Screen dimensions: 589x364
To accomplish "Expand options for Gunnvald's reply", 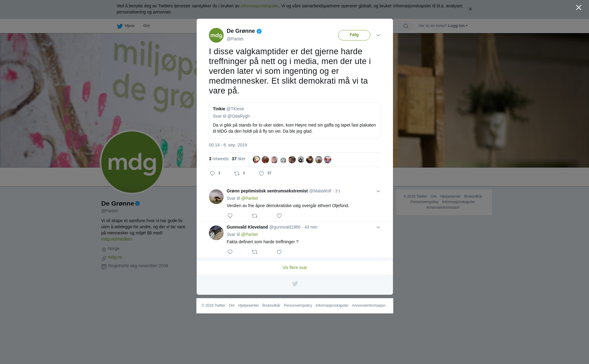I will click(x=378, y=227).
